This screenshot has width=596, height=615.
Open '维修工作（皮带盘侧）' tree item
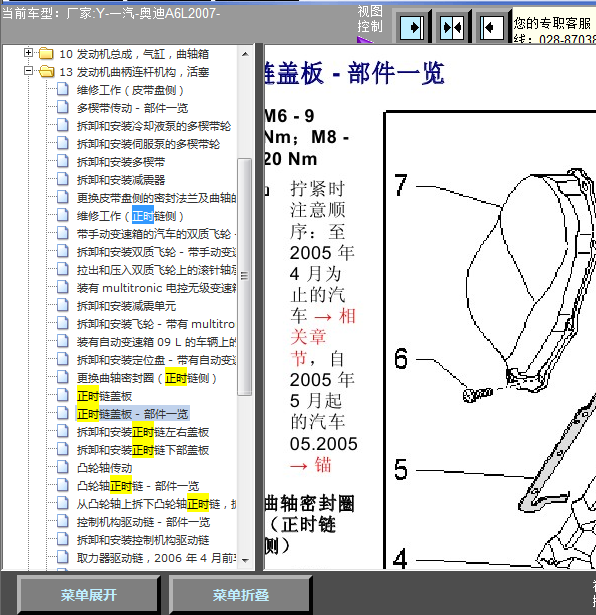(x=130, y=90)
